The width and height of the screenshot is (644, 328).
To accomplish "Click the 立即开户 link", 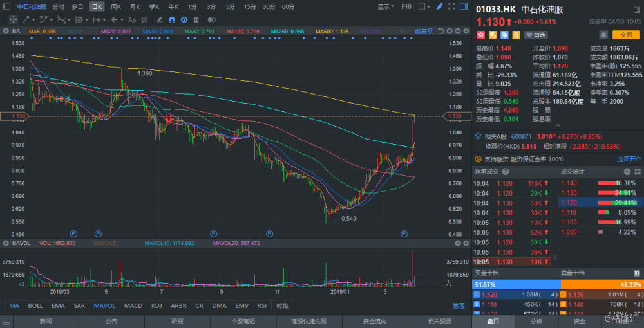I will click(x=630, y=159).
